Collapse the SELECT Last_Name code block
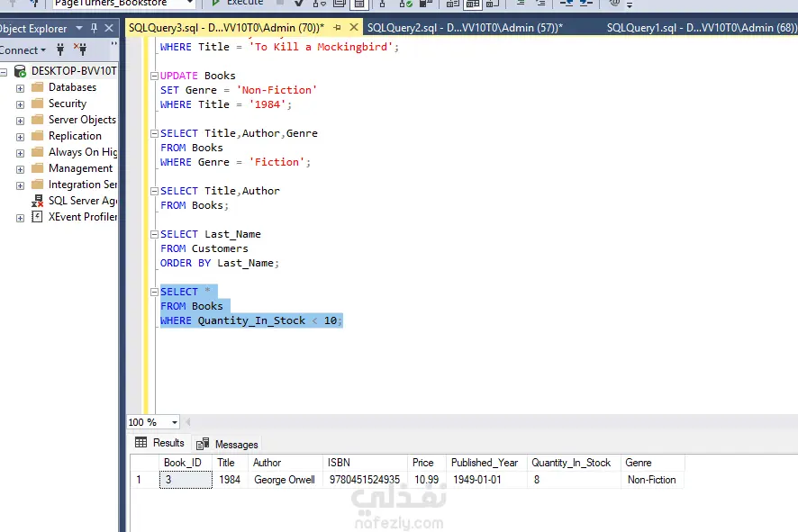Viewport: 798px width, 532px height. [x=154, y=234]
